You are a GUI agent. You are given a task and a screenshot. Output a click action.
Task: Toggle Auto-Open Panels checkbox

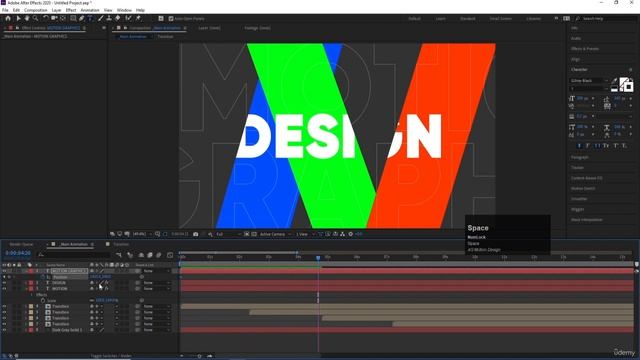(171, 18)
